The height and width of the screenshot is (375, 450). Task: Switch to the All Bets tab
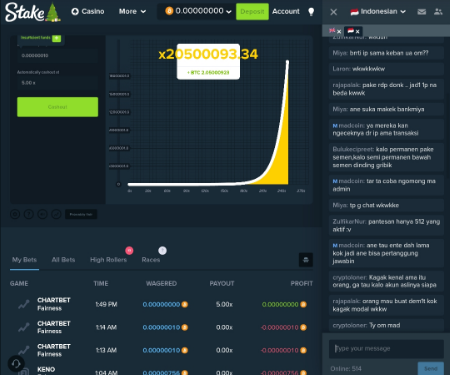(63, 260)
